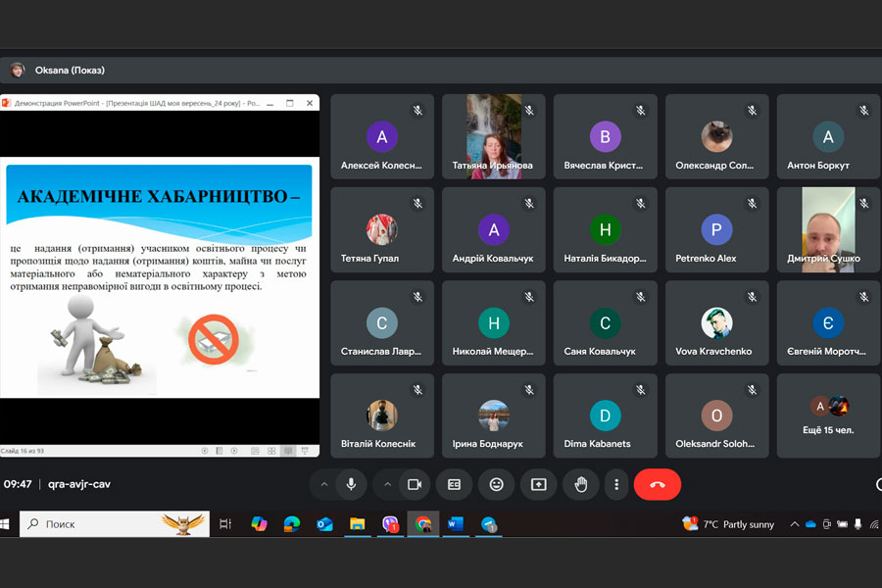Toggle the microphone button in Meet controls
This screenshot has width=882, height=588.
(x=351, y=484)
